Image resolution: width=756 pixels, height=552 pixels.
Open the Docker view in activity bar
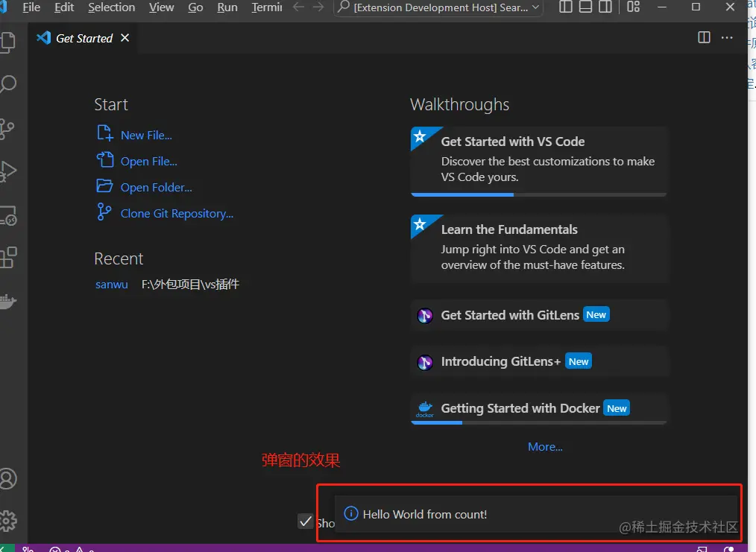click(x=8, y=302)
